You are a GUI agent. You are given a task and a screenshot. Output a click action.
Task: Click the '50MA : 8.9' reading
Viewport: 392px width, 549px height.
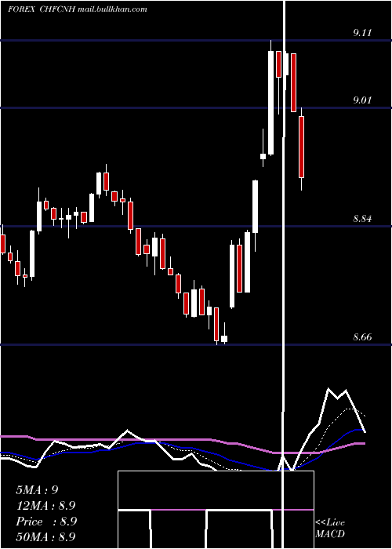tap(45, 536)
